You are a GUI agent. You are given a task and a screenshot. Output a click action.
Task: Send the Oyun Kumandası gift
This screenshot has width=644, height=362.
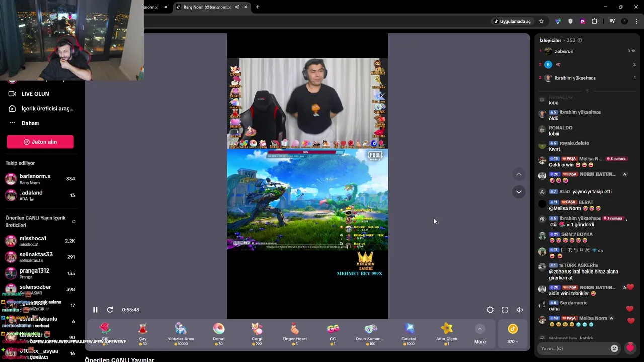pyautogui.click(x=371, y=334)
